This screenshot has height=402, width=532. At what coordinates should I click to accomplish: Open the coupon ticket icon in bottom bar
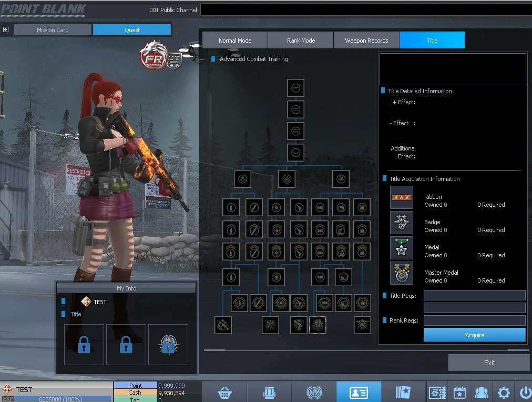coord(437,393)
